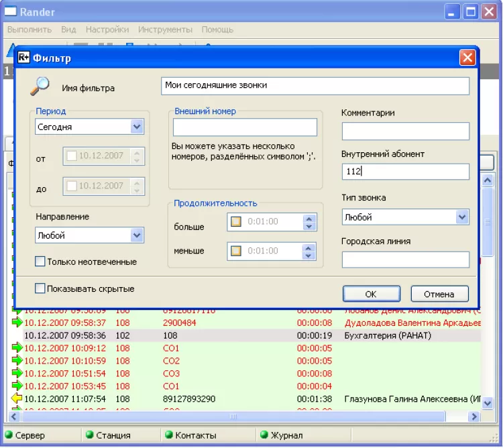Click the duration 00:00:19 cell
This screenshot has width=503, height=448.
(315, 335)
